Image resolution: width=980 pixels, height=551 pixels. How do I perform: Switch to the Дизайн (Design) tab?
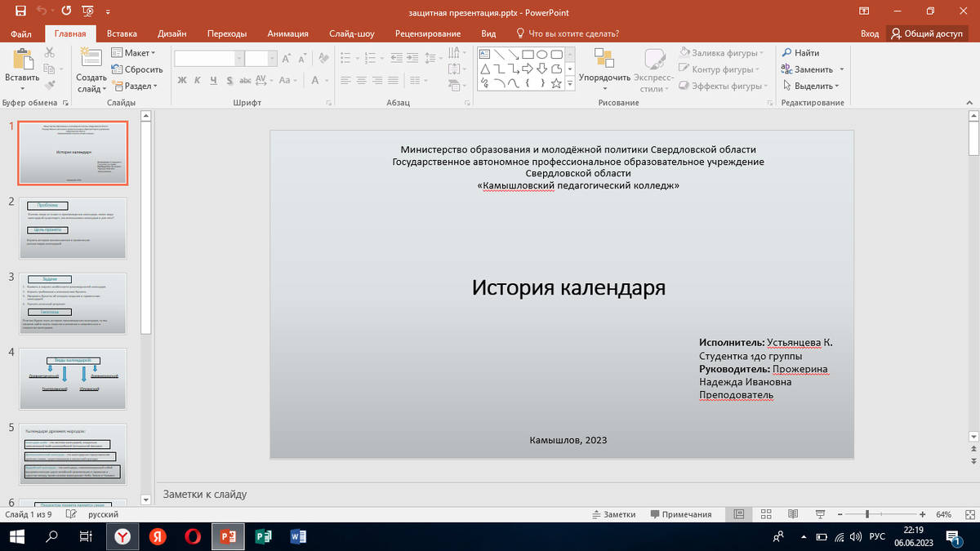click(172, 33)
